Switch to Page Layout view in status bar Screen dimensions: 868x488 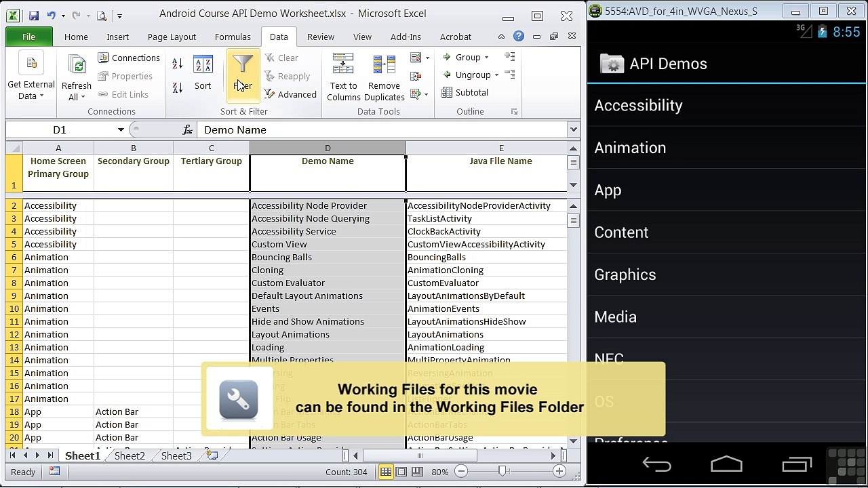point(401,472)
